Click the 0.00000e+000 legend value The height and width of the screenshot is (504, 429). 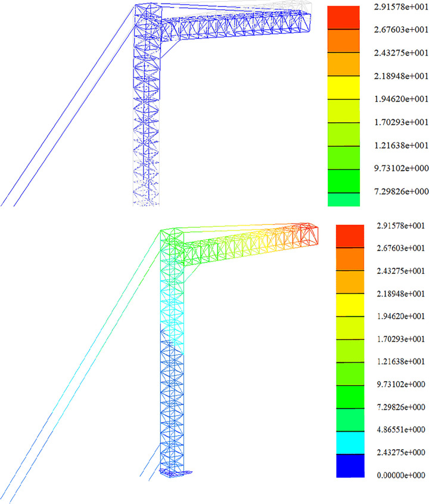401,475
